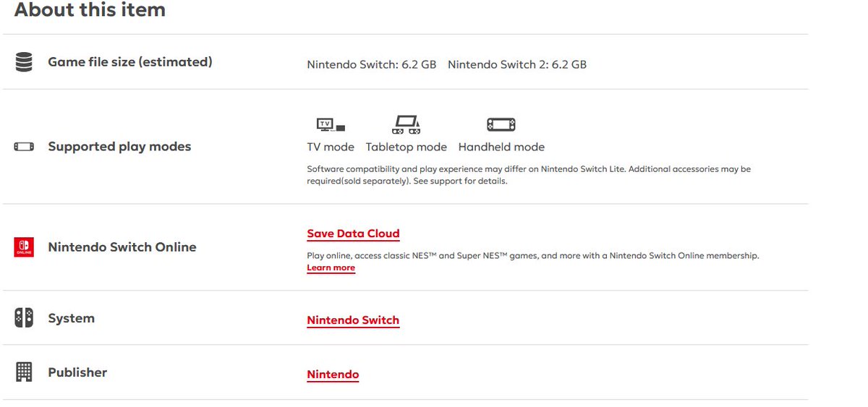This screenshot has width=868, height=407.
Task: Click the Software compatibility disclaimer text
Action: click(529, 175)
